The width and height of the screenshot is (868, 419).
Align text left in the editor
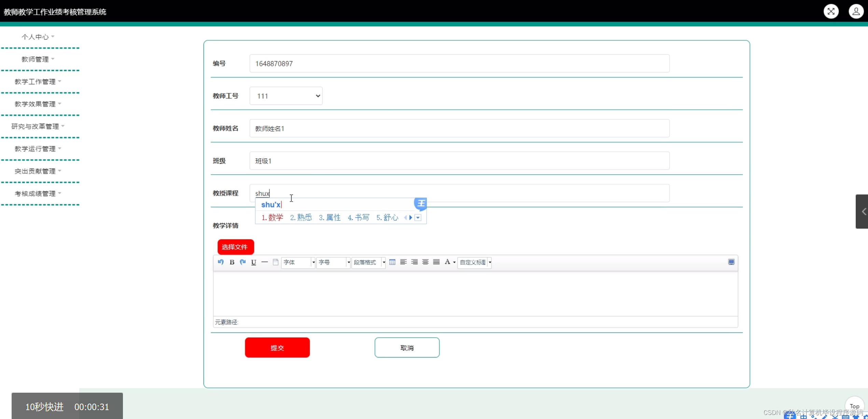coord(403,262)
